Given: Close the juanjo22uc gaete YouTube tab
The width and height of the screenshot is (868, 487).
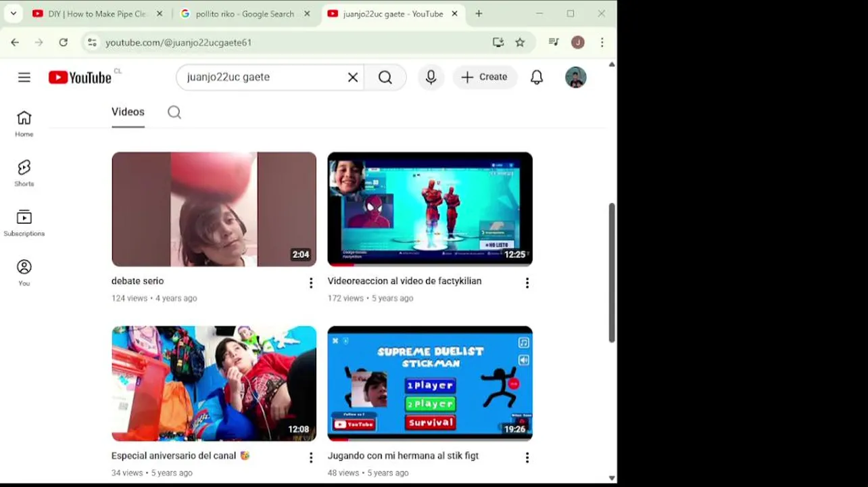Looking at the screenshot, I should 454,14.
